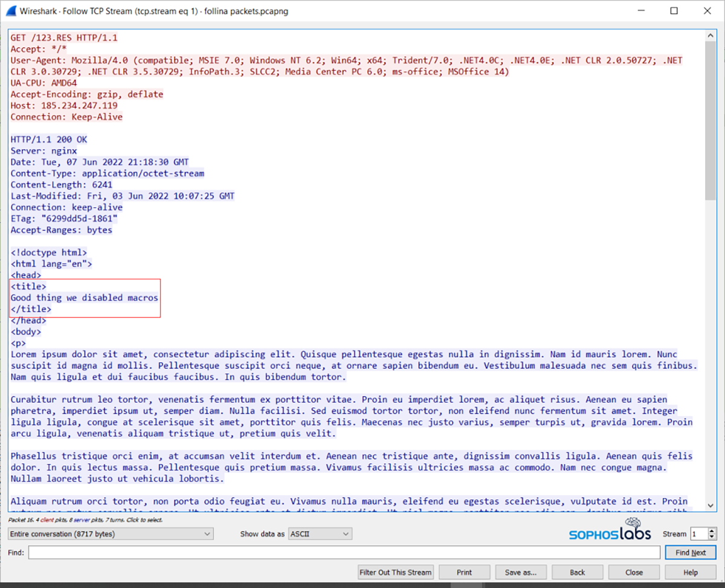
Task: Click the '<!doctype html>' line
Action: pos(49,252)
